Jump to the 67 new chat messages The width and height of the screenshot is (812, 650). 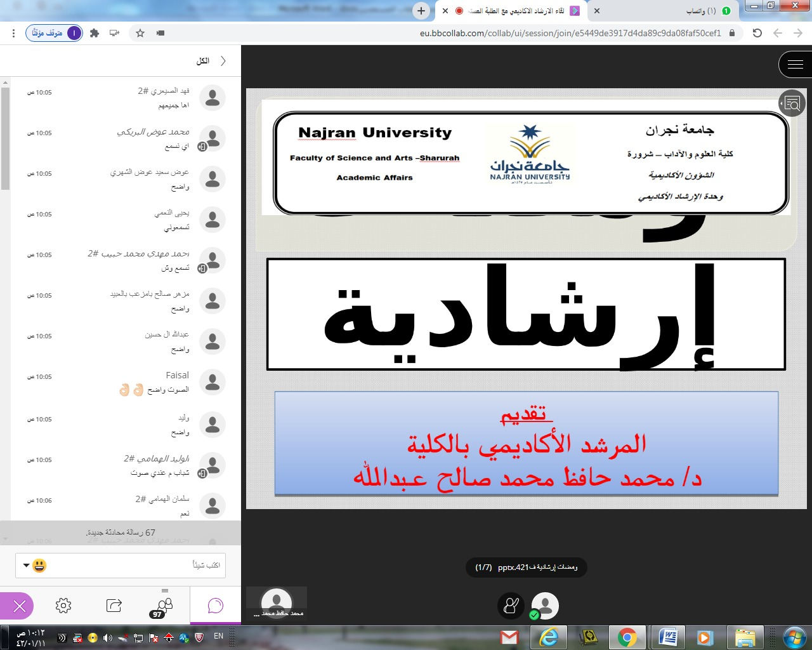[x=121, y=533]
